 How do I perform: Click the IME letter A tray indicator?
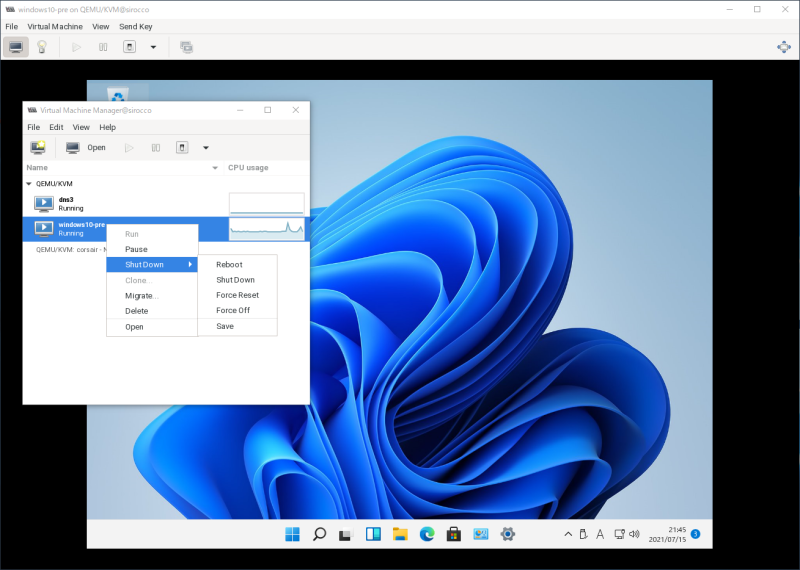(600, 534)
